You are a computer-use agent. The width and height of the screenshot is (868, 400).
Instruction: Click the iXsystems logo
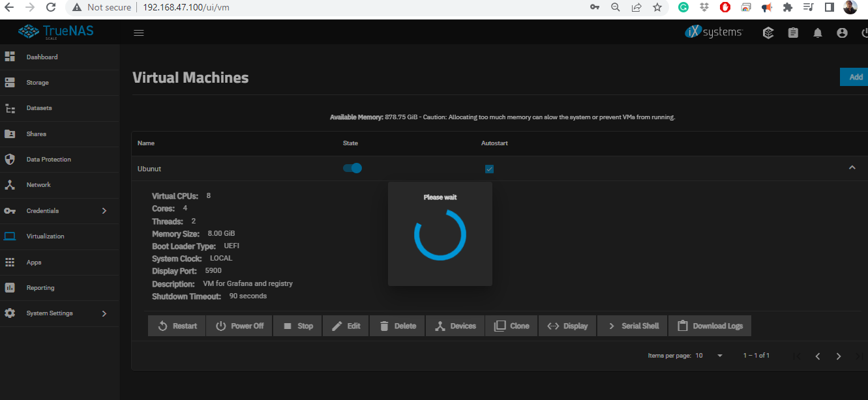[713, 32]
